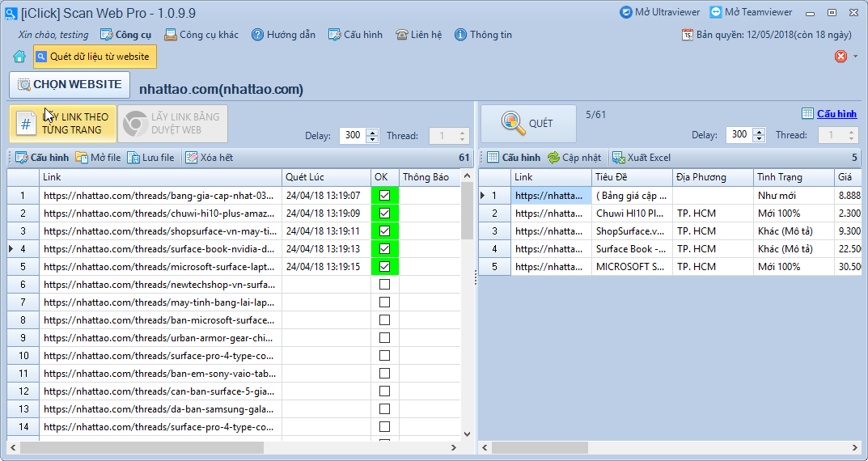Image resolution: width=868 pixels, height=461 pixels.
Task: Close tab with the red X icon
Action: 840,57
